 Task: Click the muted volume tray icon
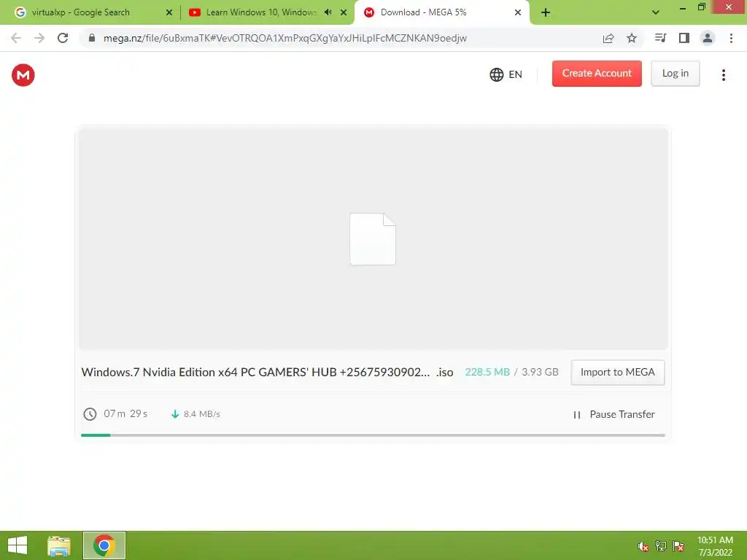tap(643, 546)
